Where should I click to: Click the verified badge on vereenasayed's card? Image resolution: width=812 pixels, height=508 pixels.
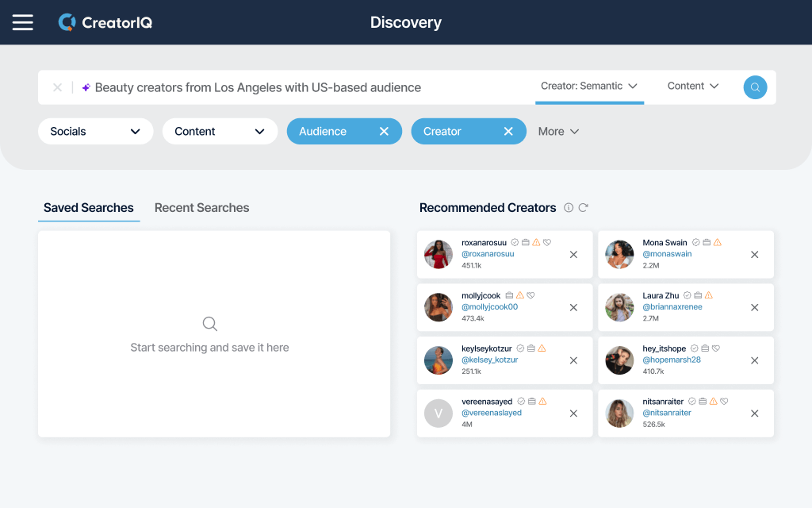[x=520, y=400]
